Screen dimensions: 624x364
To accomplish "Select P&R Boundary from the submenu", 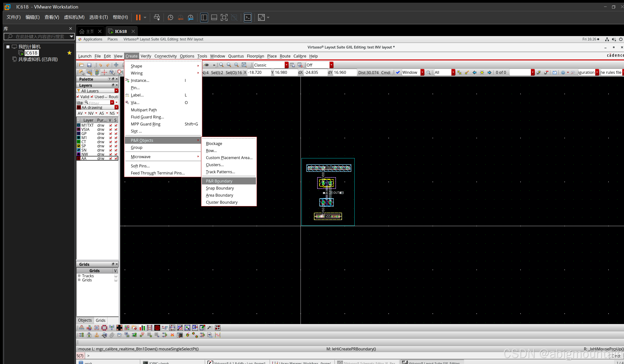I will pyautogui.click(x=219, y=181).
